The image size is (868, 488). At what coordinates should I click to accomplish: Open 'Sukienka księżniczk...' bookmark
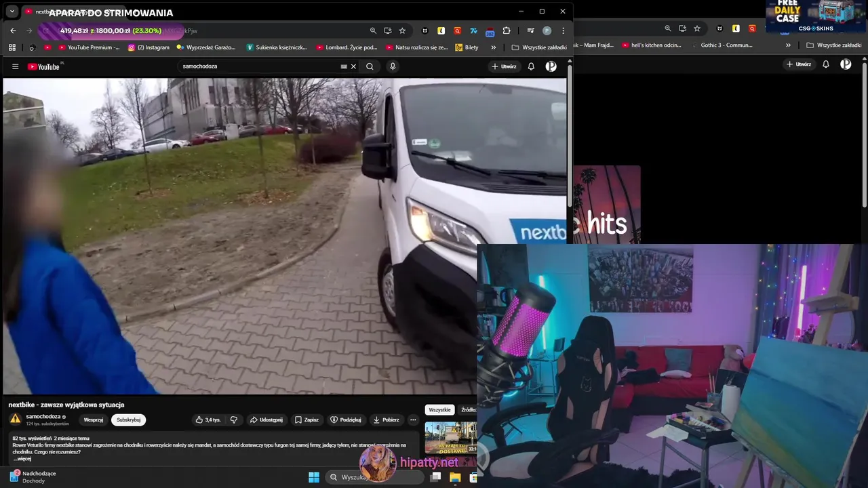pos(277,47)
